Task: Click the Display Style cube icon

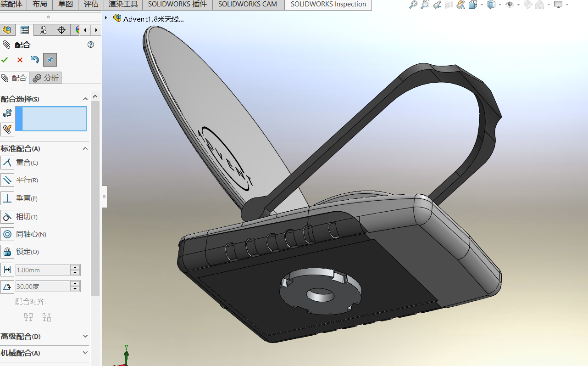Action: pos(491,5)
